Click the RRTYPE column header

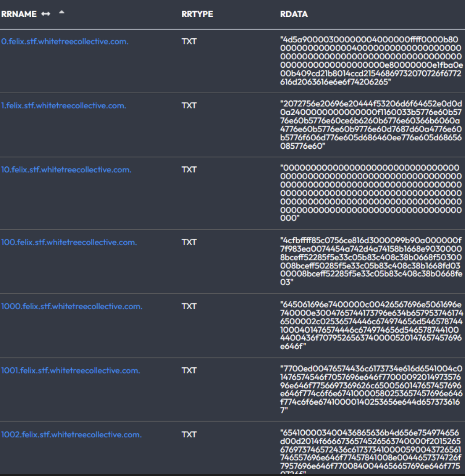(x=197, y=14)
